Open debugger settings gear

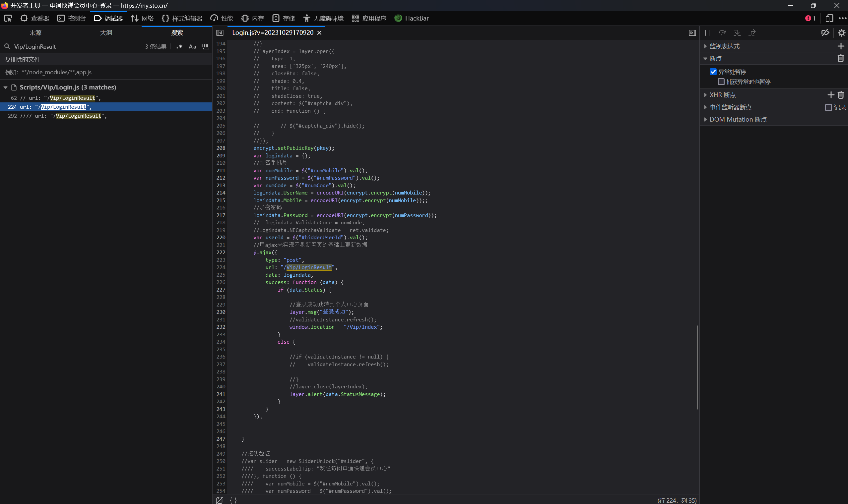point(841,32)
